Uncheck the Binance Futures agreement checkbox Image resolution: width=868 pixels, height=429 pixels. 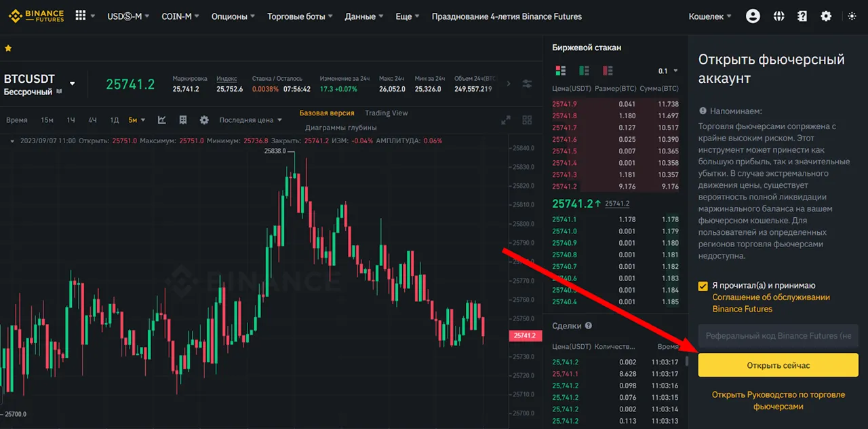(703, 286)
